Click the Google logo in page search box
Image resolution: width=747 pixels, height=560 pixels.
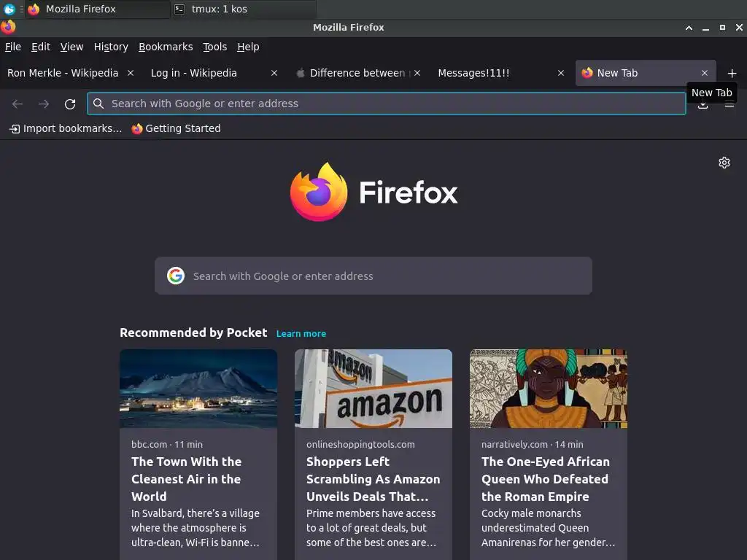point(176,276)
